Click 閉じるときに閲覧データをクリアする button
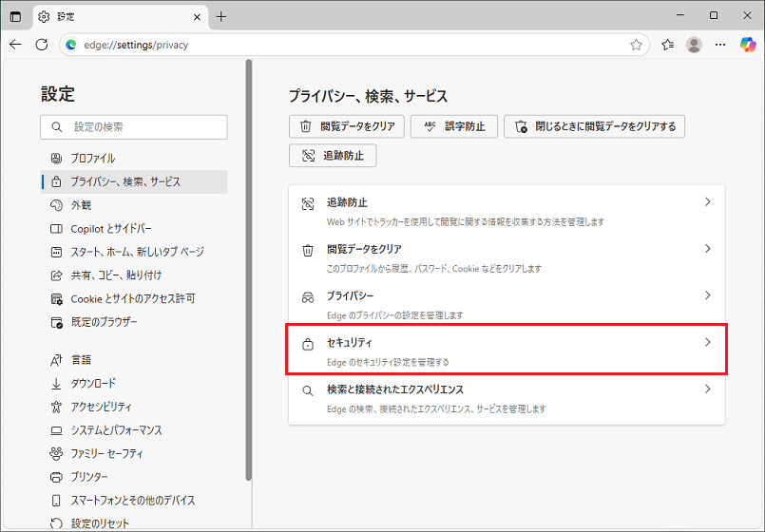The width and height of the screenshot is (765, 532). tap(594, 126)
